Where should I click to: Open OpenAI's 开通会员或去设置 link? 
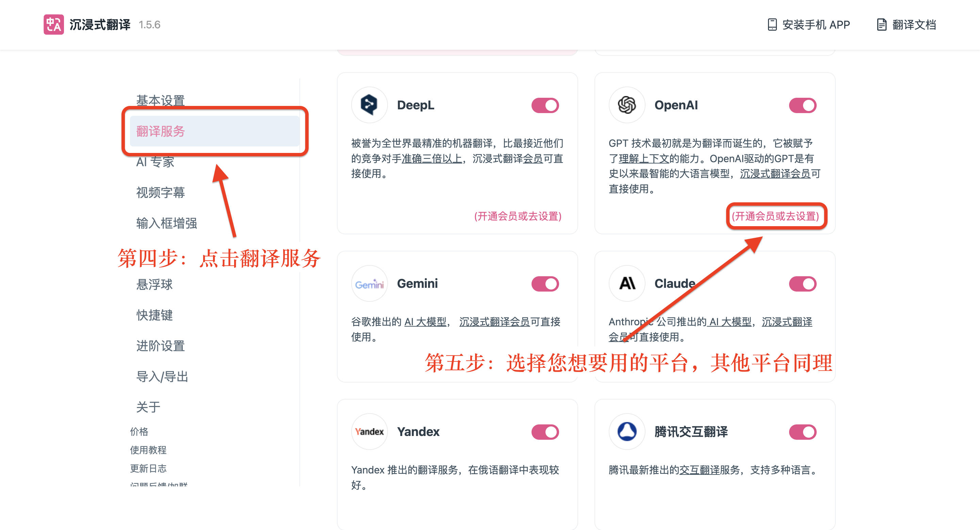775,216
